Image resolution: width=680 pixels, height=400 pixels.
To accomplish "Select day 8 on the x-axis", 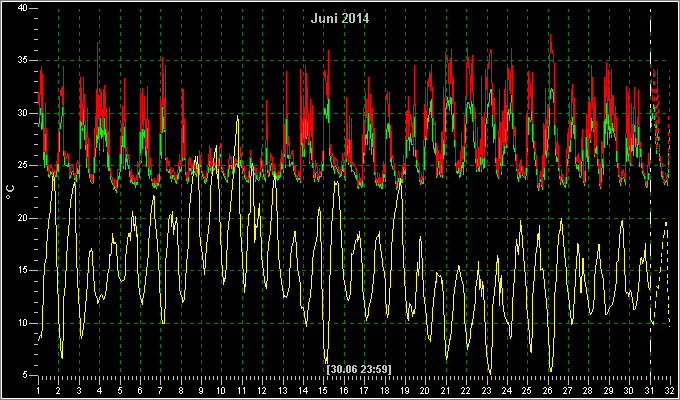I will (x=181, y=390).
